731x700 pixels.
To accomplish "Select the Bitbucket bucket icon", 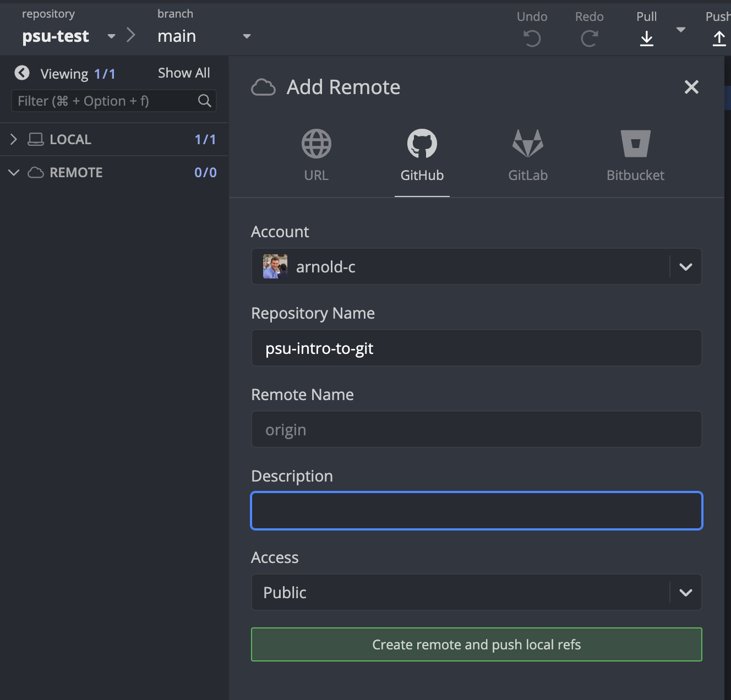I will 635,144.
